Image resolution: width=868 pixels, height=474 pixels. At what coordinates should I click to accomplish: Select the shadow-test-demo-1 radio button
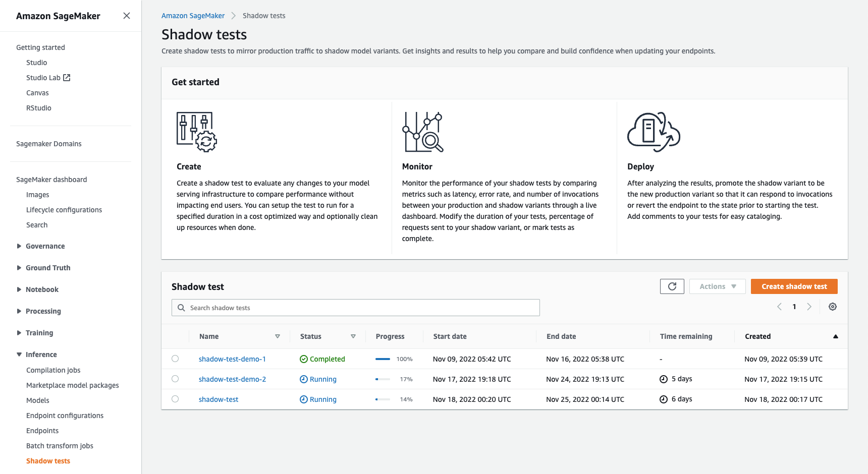(175, 359)
